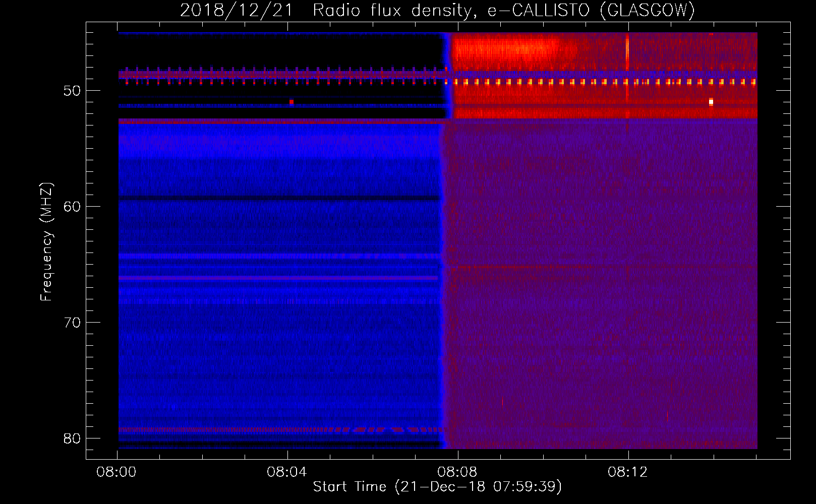Click the '60' frequency tick label
Viewport: 816px width, 504px height.
72,207
